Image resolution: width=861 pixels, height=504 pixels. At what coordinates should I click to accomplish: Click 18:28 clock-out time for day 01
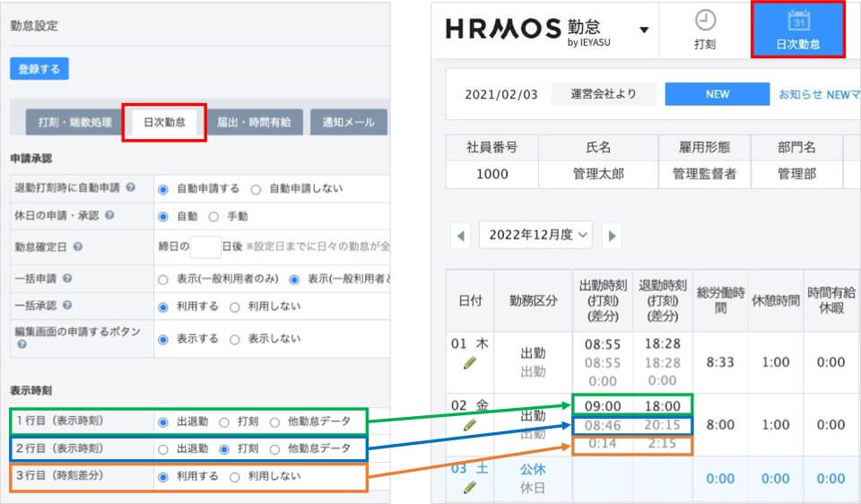[x=662, y=343]
